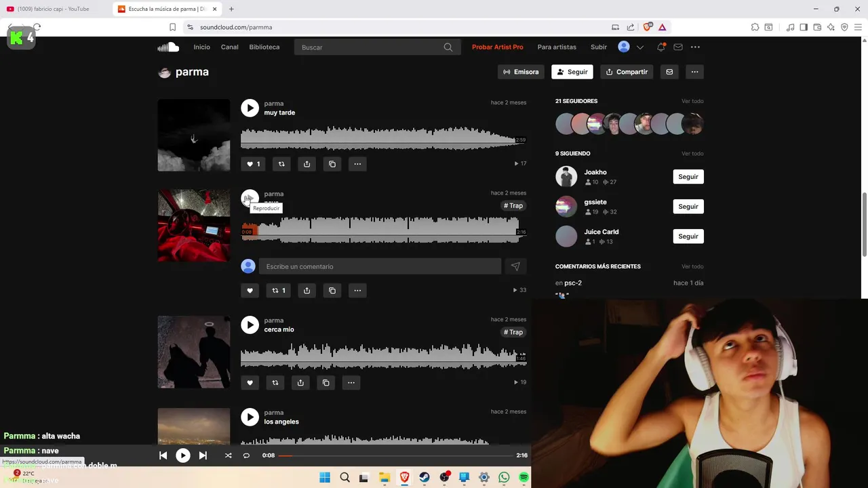Open the Para artistas link
The image size is (868, 488).
557,47
